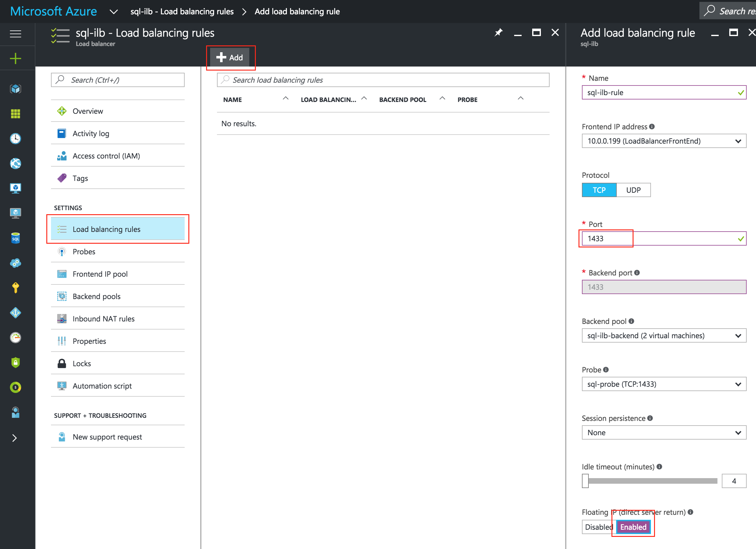Open Locks menu item
Image resolution: width=756 pixels, height=549 pixels.
[118, 363]
